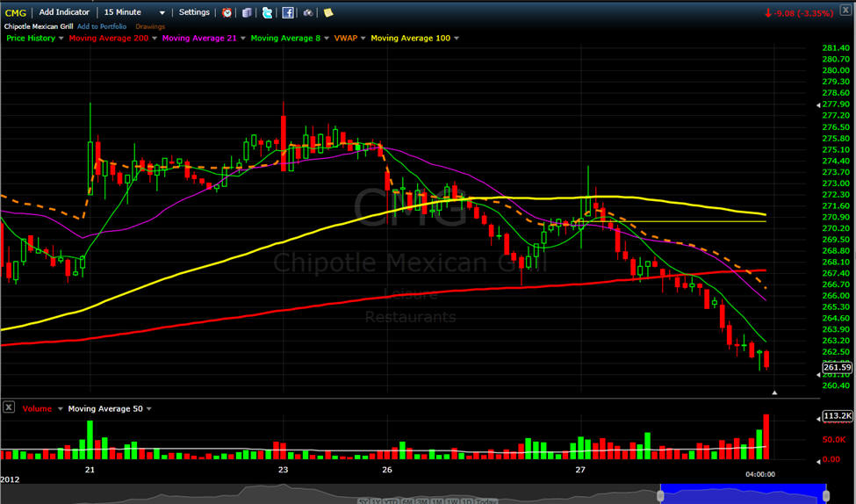Viewport: 856px width, 504px height.
Task: Click the scale marker arrow beside 113.2K
Action: coord(818,419)
